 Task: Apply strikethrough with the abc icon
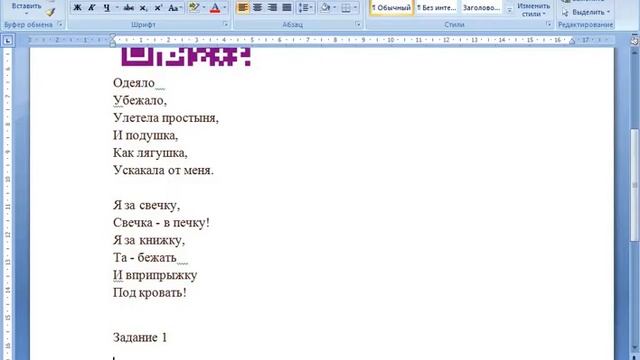tap(129, 8)
